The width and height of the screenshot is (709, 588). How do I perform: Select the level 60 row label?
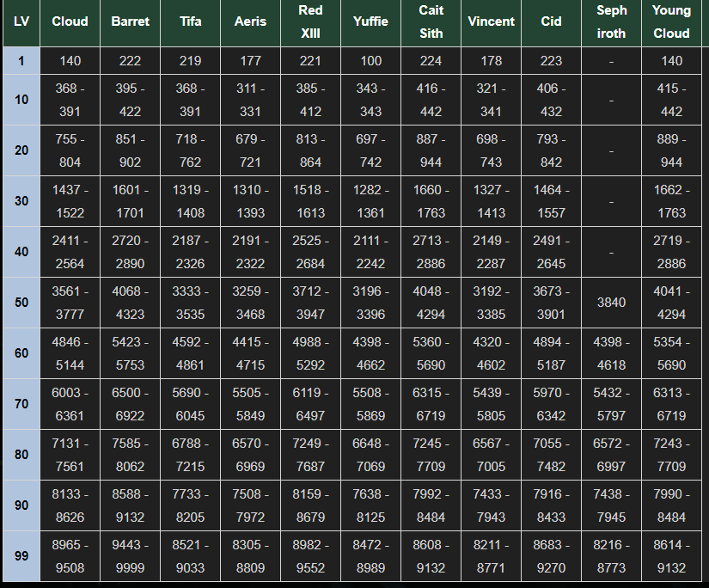tap(21, 352)
